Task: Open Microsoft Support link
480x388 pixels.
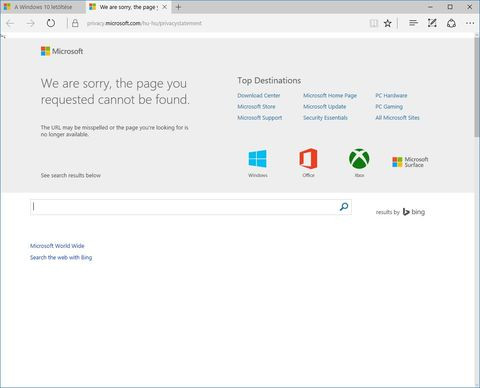Action: [260, 118]
